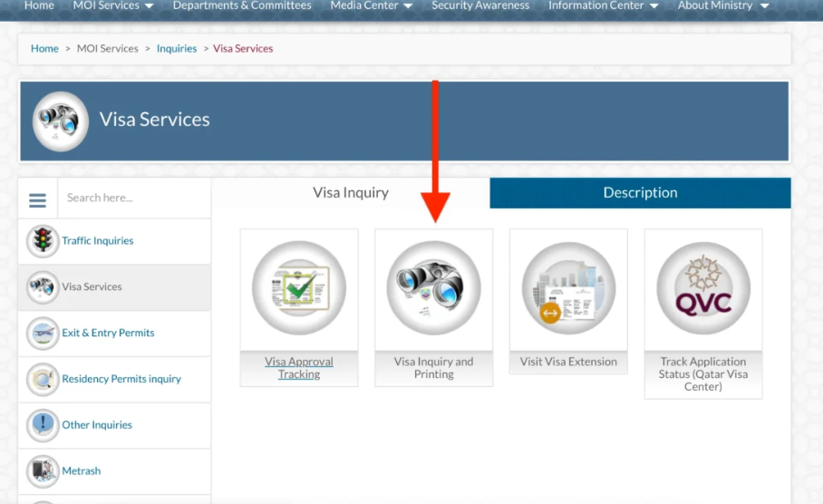
Task: Open the hamburger menu in sidebar
Action: pyautogui.click(x=37, y=200)
